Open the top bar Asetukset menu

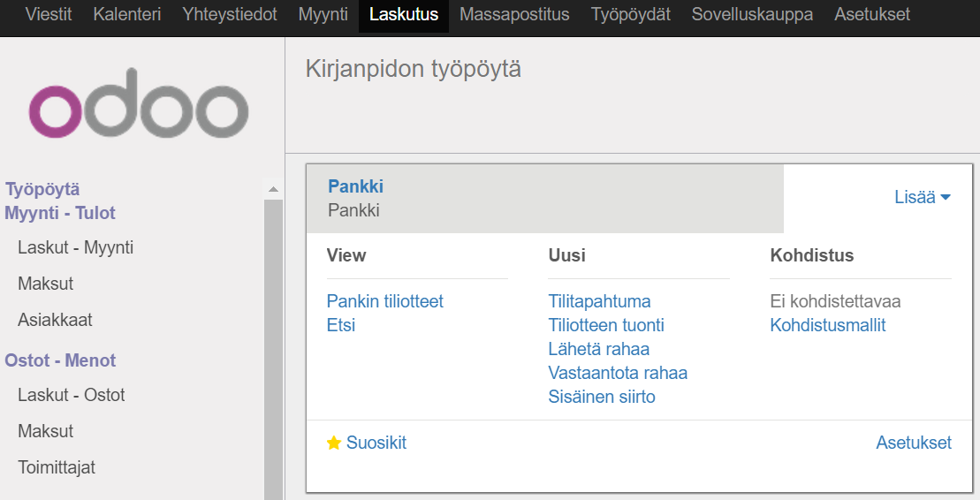872,14
